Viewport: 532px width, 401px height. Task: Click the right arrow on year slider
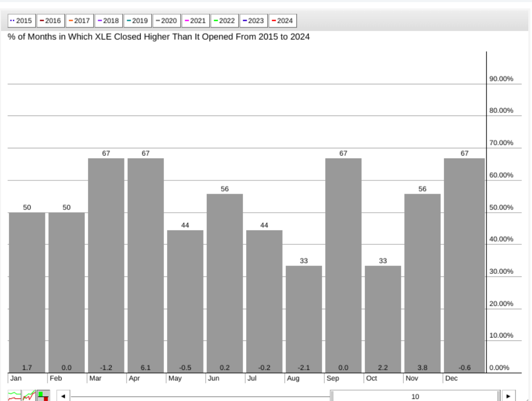click(508, 396)
